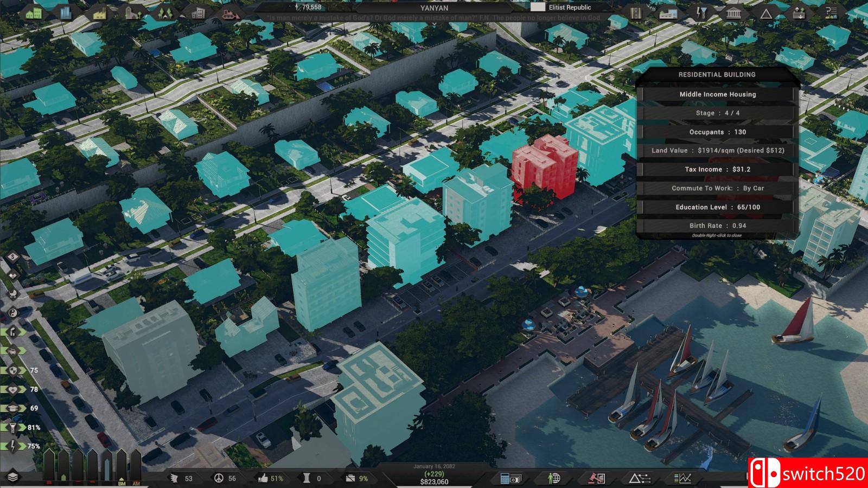This screenshot has height=488, width=868.
Task: Pick the red bulldozer demolish tool
Action: point(231,12)
